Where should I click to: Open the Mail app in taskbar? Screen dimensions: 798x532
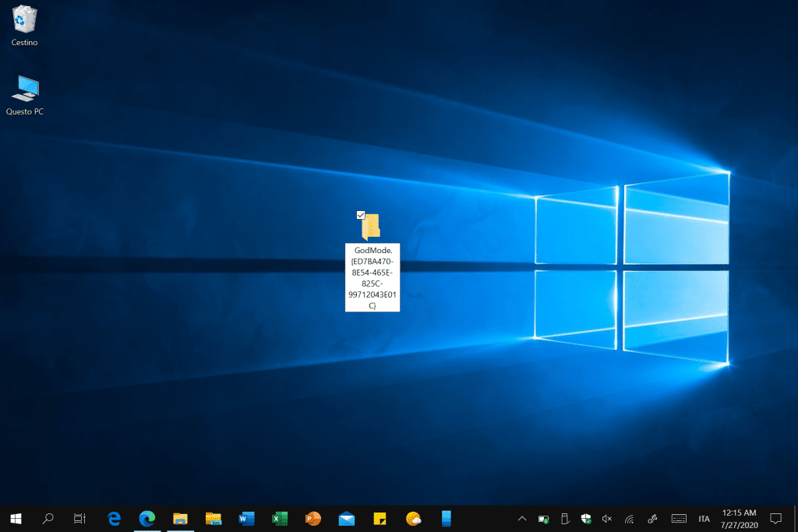click(x=347, y=518)
